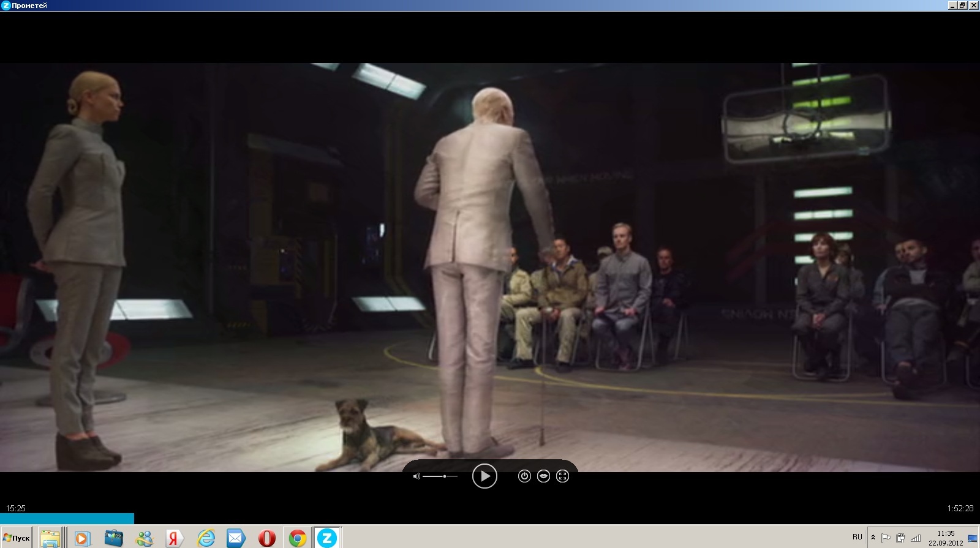Open audio language lips icon

543,476
